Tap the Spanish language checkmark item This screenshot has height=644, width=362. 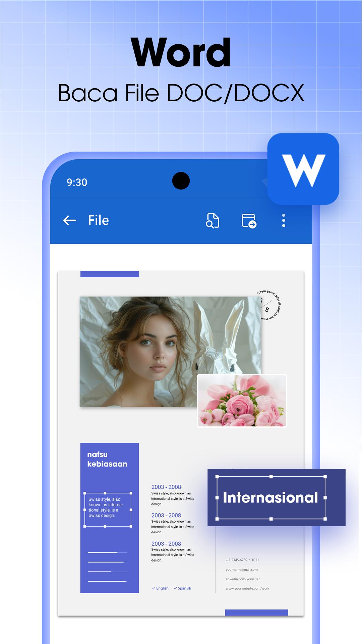click(182, 588)
